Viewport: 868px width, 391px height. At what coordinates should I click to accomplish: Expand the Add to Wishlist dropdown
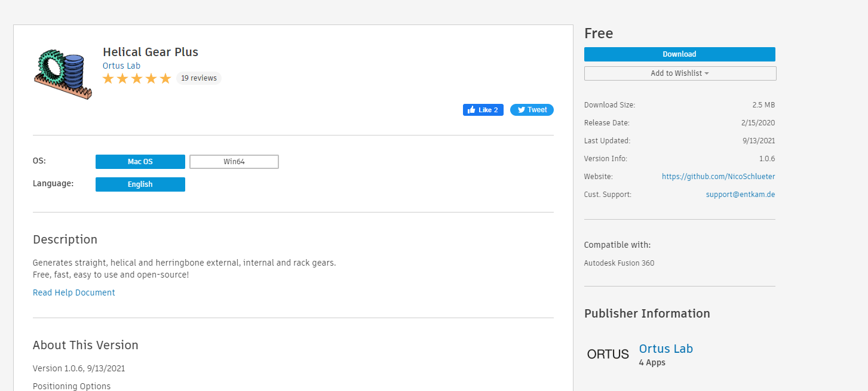tap(680, 73)
